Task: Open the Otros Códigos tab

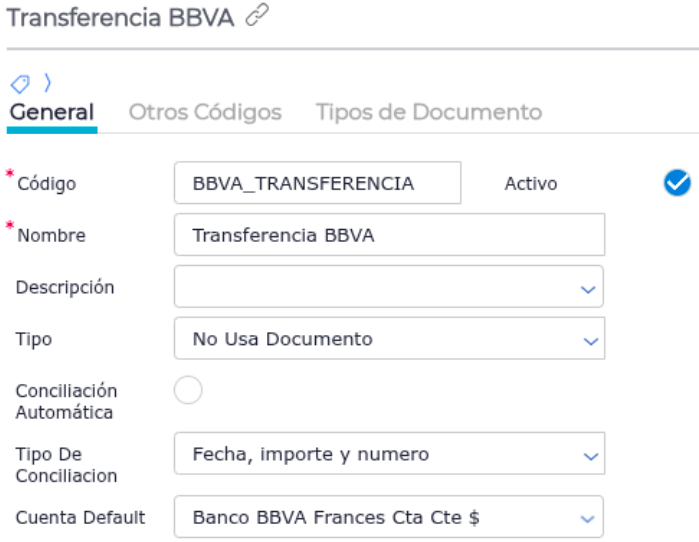Action: click(x=205, y=112)
